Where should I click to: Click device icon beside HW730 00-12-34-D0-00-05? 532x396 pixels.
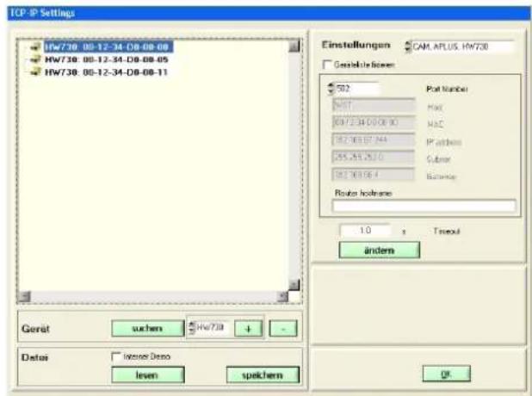tap(35, 59)
